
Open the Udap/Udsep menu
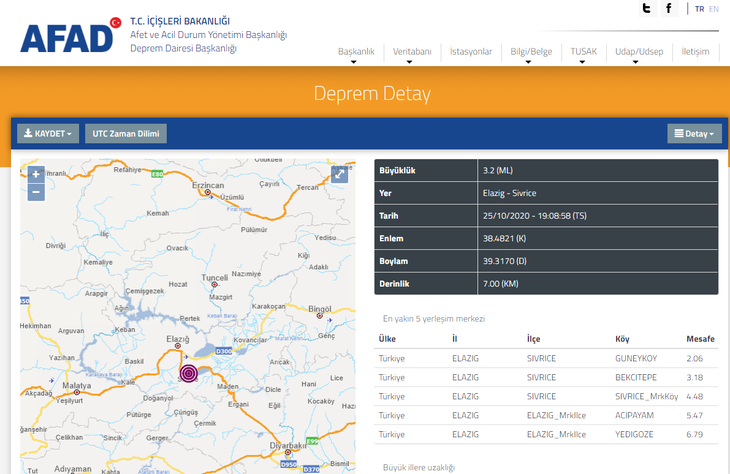pyautogui.click(x=638, y=51)
